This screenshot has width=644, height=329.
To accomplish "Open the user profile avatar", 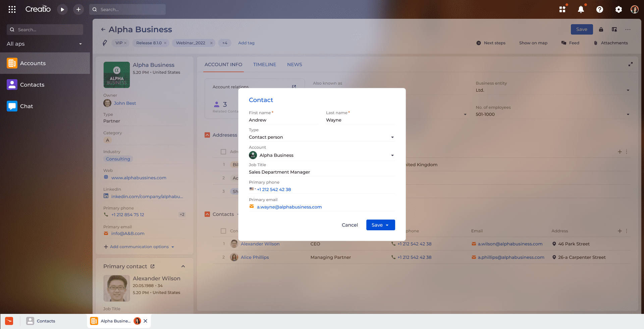I will (x=634, y=9).
